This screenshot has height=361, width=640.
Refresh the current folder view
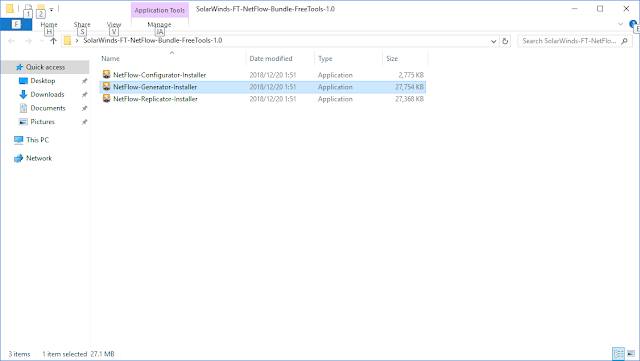(x=505, y=41)
